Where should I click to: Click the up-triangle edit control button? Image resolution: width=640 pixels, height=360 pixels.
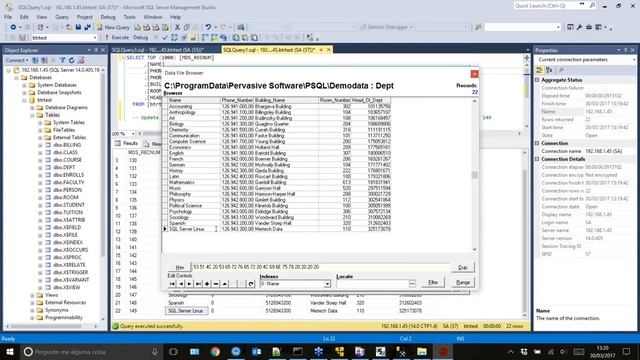point(224,284)
